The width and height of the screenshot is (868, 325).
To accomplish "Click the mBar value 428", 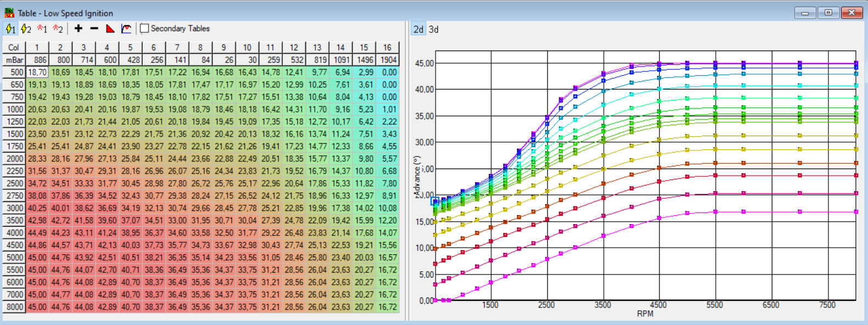I will click(x=131, y=60).
